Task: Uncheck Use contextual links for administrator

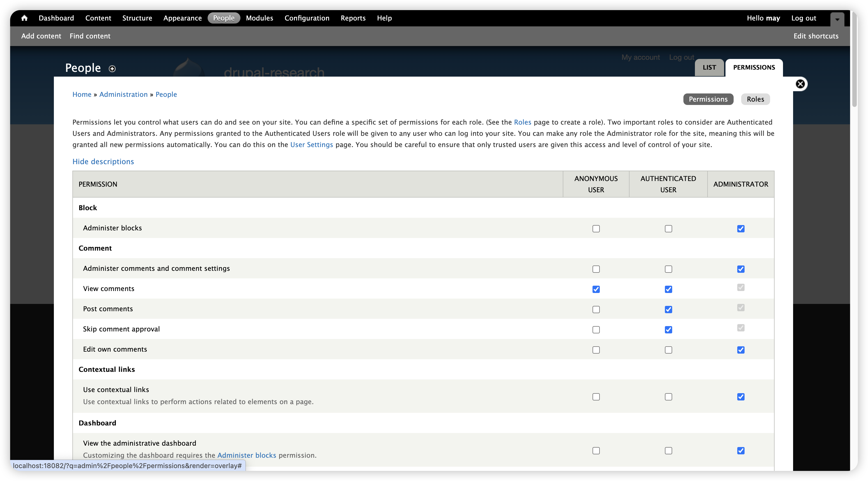Action: point(740,397)
